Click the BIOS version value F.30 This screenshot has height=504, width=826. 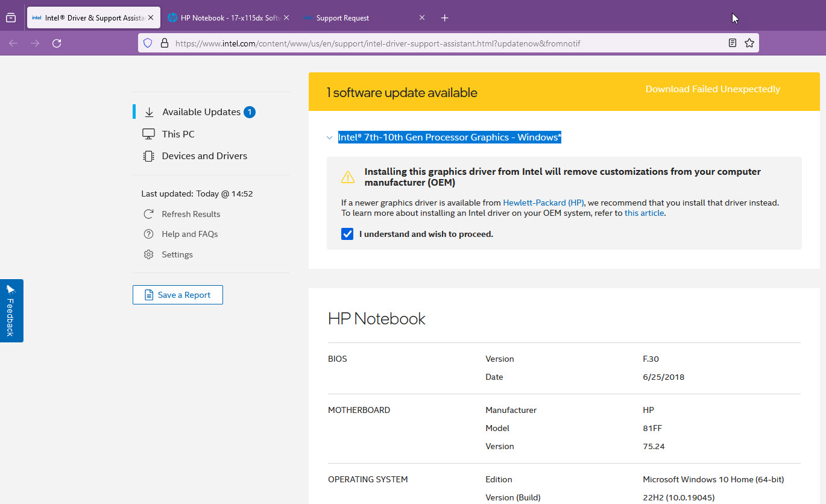point(651,359)
